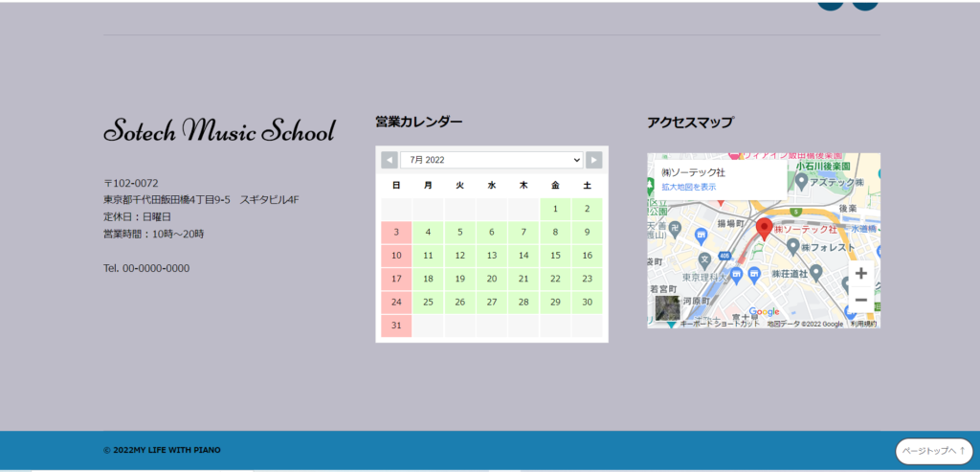The width and height of the screenshot is (980, 472).
Task: Click the red location pin on map
Action: pyautogui.click(x=764, y=229)
